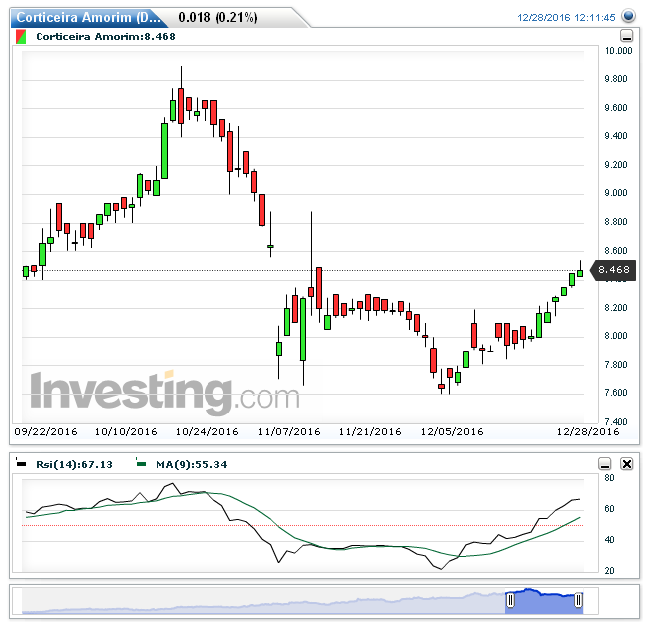This screenshot has width=650, height=627.
Task: Click the 12/28/2016 date axis label
Action: (x=588, y=431)
